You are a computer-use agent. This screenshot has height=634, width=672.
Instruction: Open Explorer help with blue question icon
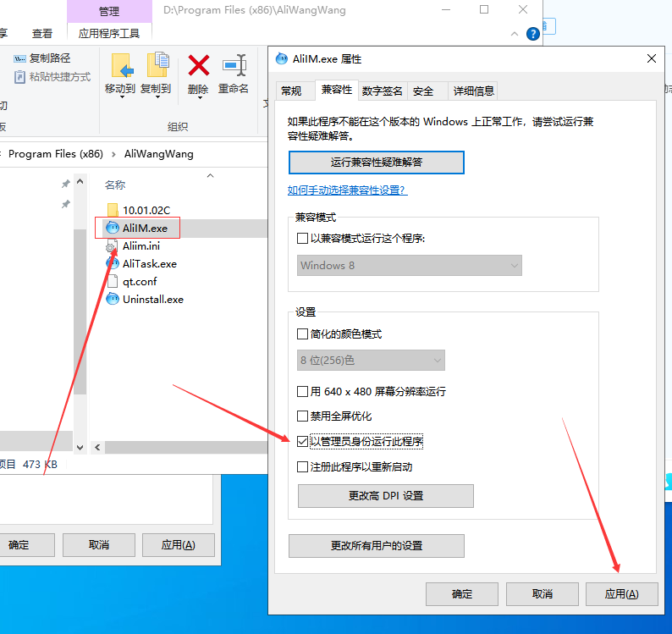coord(532,34)
